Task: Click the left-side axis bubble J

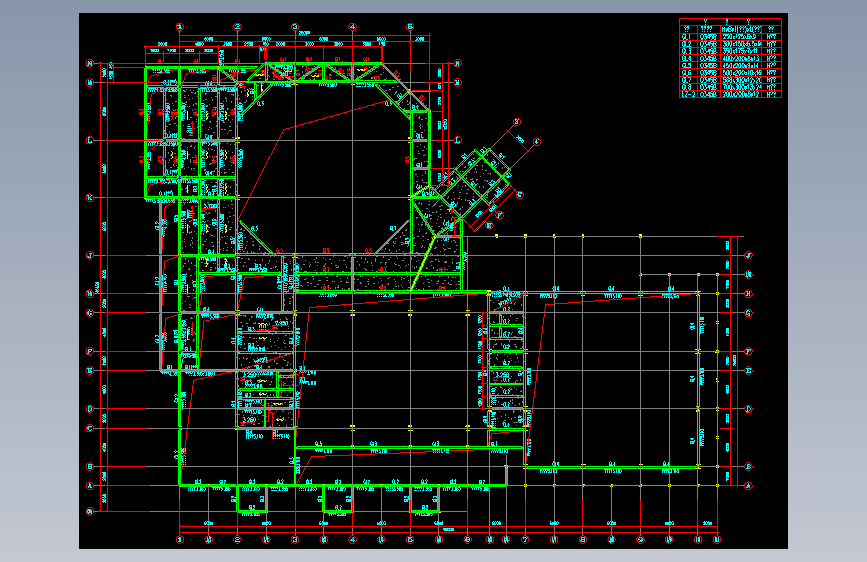Action: coord(90,255)
